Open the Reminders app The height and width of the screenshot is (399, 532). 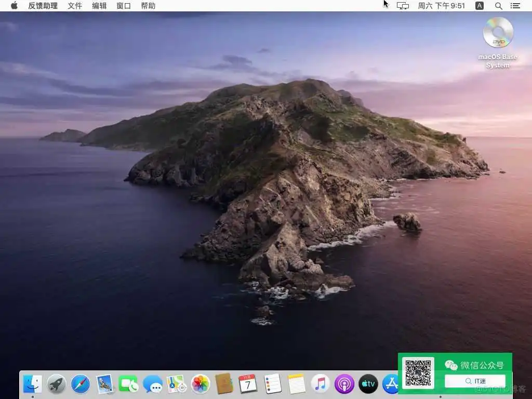click(272, 384)
